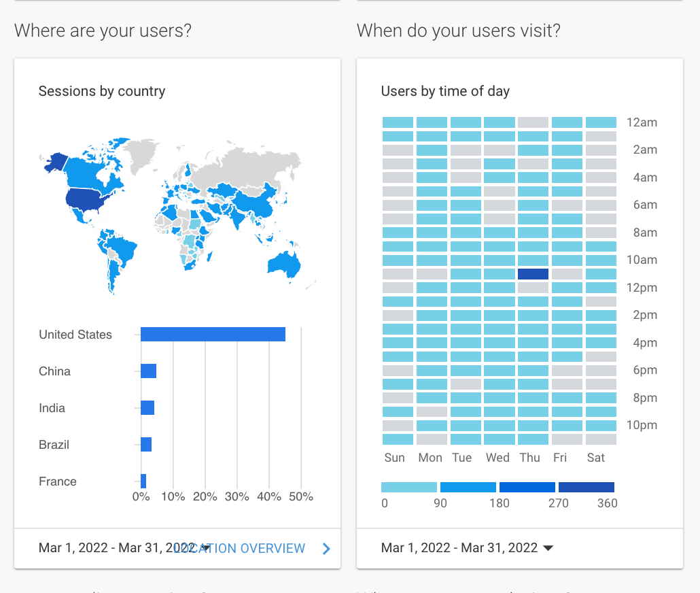Viewport: 700px width, 593px height.
Task: Click the France sessions bar
Action: click(143, 481)
